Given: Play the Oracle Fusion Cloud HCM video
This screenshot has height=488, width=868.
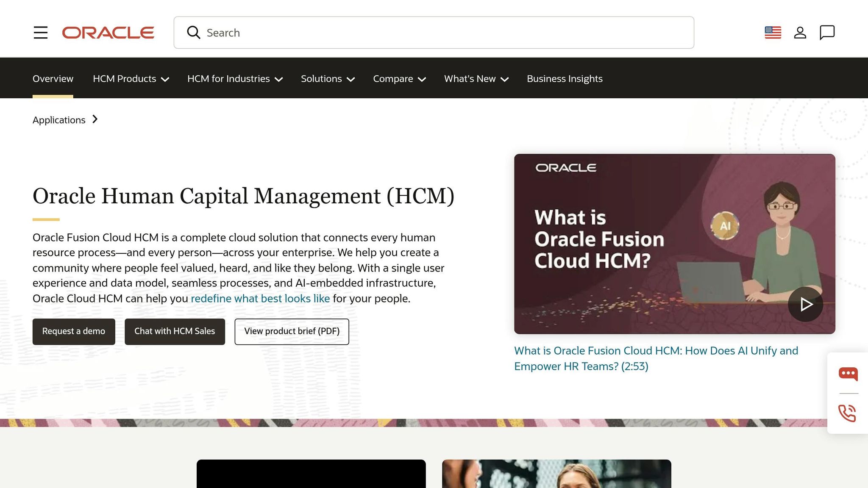Looking at the screenshot, I should [805, 304].
